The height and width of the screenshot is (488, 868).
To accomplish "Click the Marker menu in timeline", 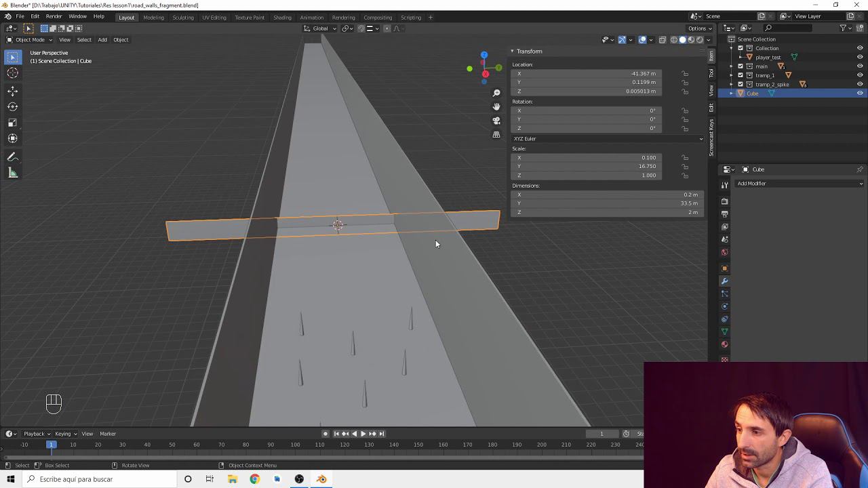I will pos(108,434).
